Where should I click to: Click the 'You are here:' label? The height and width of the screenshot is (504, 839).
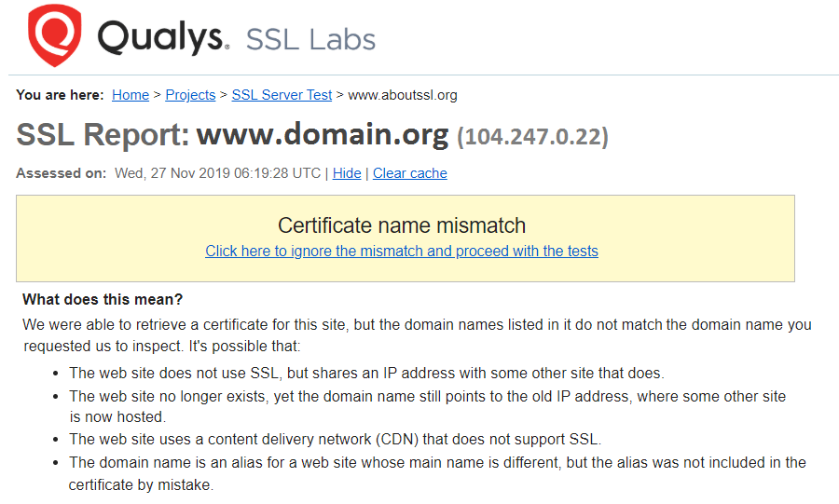click(60, 95)
